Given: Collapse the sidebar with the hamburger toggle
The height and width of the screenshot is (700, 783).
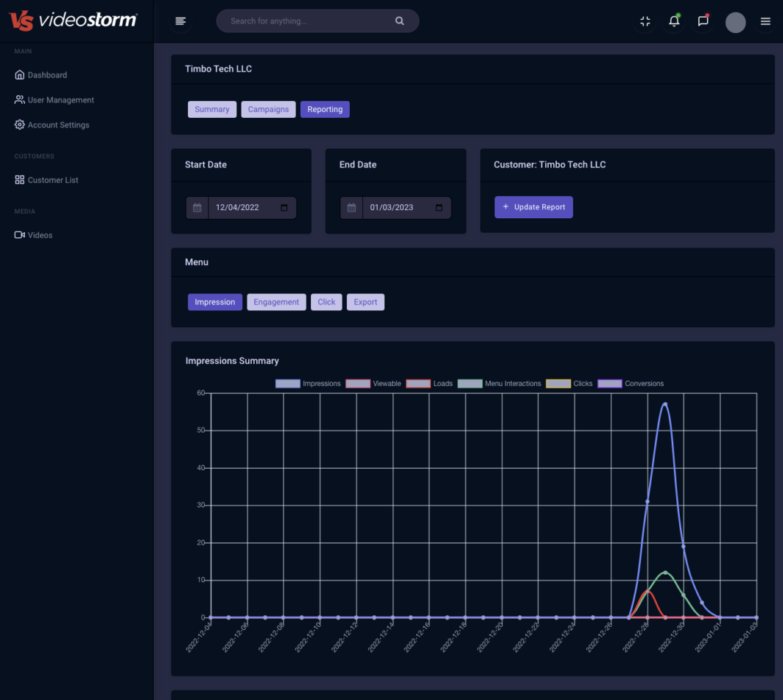Looking at the screenshot, I should (180, 21).
